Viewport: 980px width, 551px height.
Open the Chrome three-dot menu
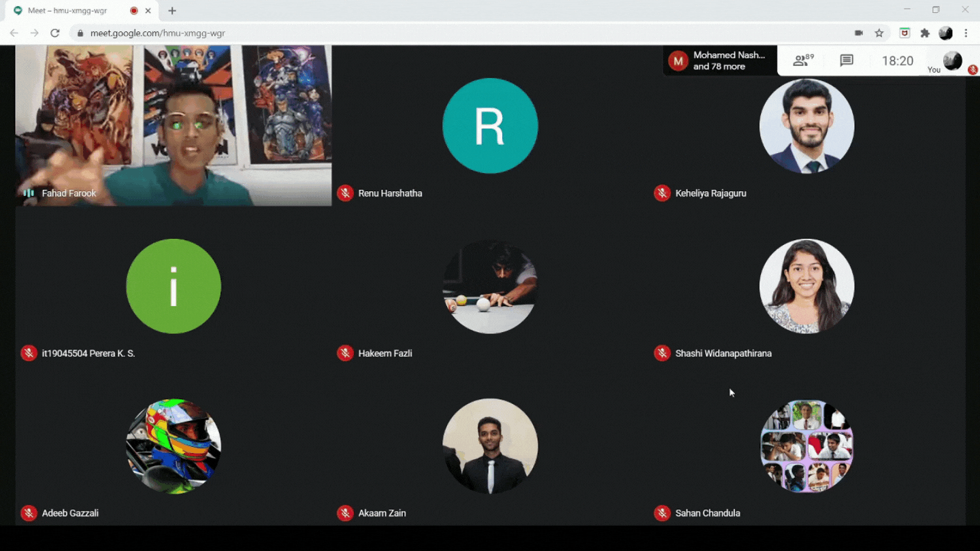(966, 33)
